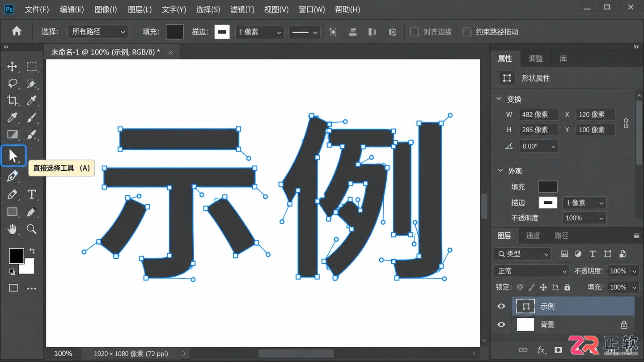
Task: Add a layer style with fx
Action: coord(541,350)
